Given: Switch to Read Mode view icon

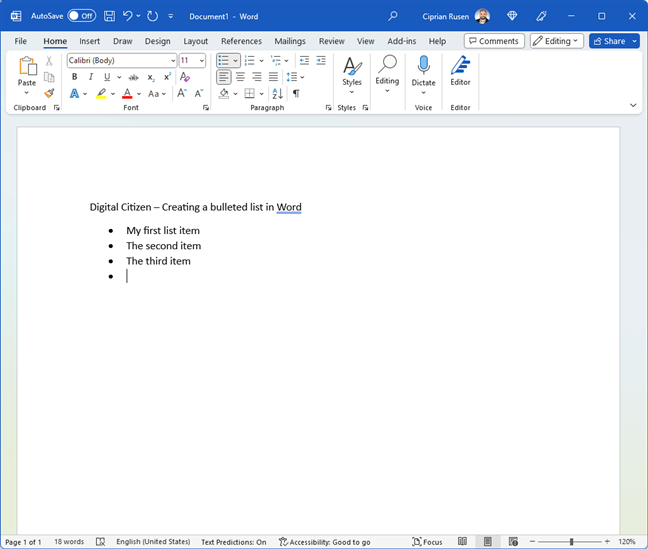Looking at the screenshot, I should (462, 541).
